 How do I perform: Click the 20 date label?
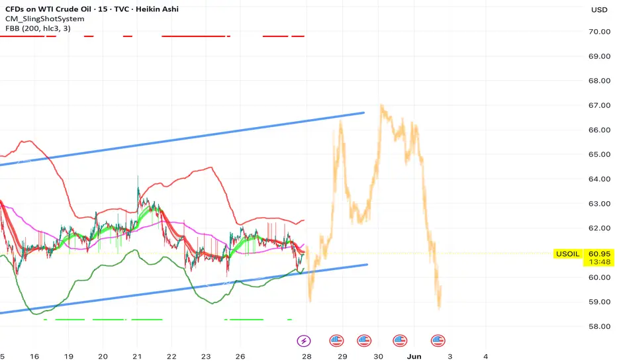pyautogui.click(x=103, y=357)
